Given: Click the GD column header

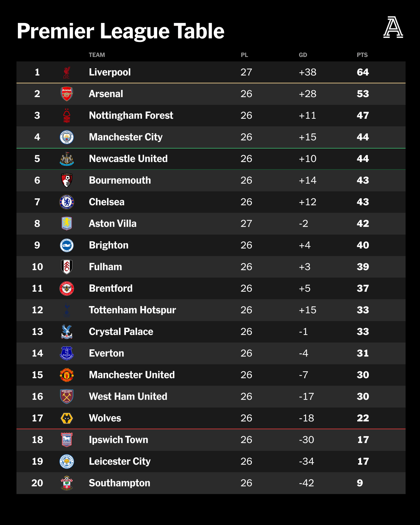Looking at the screenshot, I should (x=303, y=55).
